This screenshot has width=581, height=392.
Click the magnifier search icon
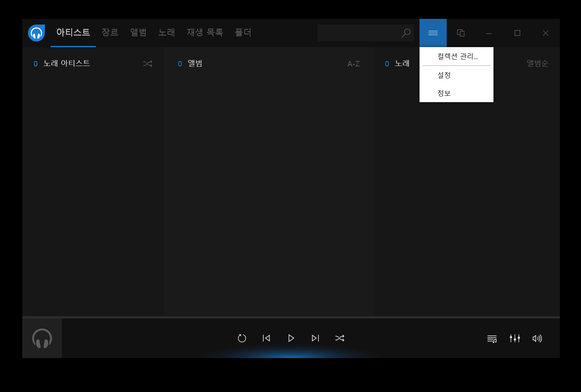click(406, 33)
